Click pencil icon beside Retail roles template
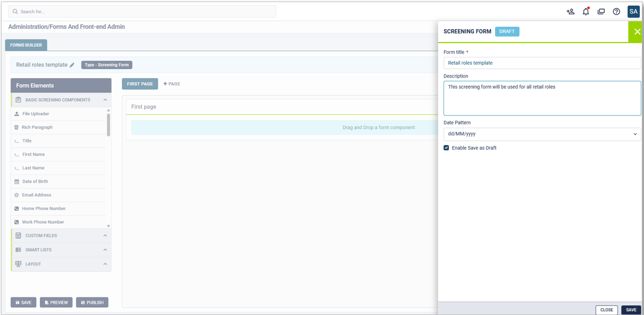 coord(72,65)
